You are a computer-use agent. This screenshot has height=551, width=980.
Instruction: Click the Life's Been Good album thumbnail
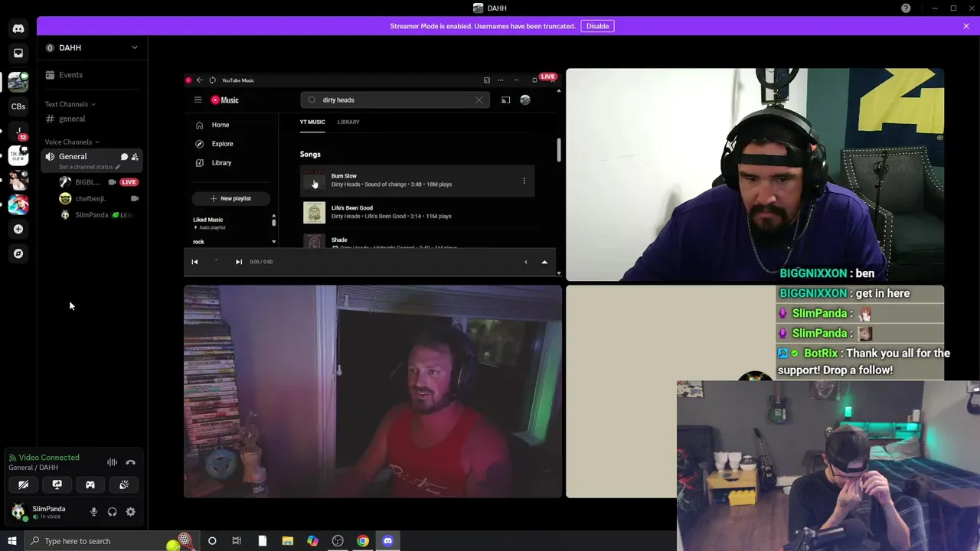(314, 213)
